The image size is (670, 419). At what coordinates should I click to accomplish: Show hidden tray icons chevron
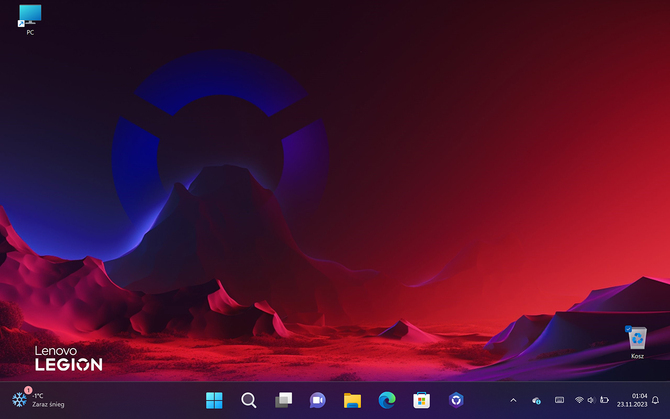coord(513,400)
